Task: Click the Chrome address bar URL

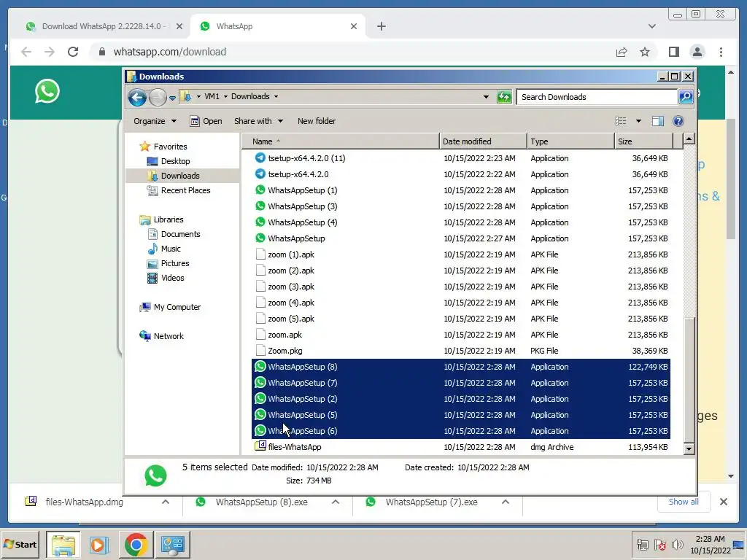Action: [x=169, y=52]
